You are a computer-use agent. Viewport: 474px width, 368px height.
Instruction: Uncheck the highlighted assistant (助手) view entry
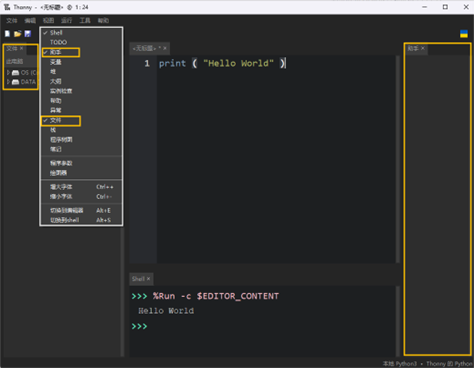81,52
